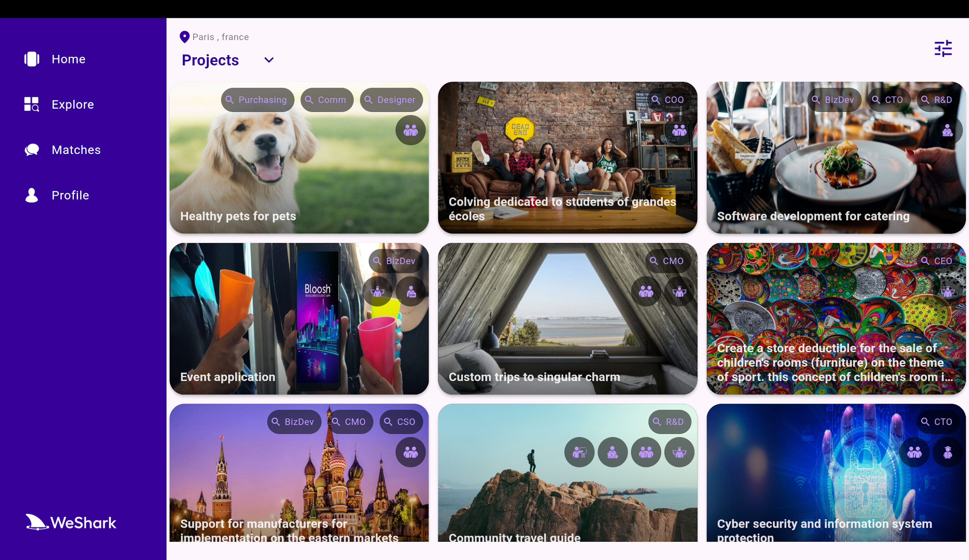Click the angel icon on Custom trips card
Image resolution: width=969 pixels, height=560 pixels.
679,292
